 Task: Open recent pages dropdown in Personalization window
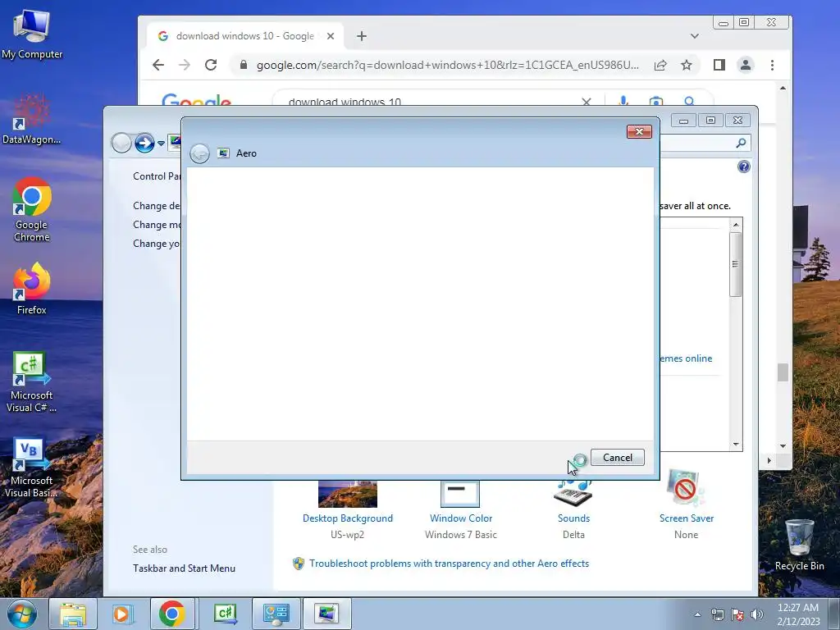pos(161,144)
